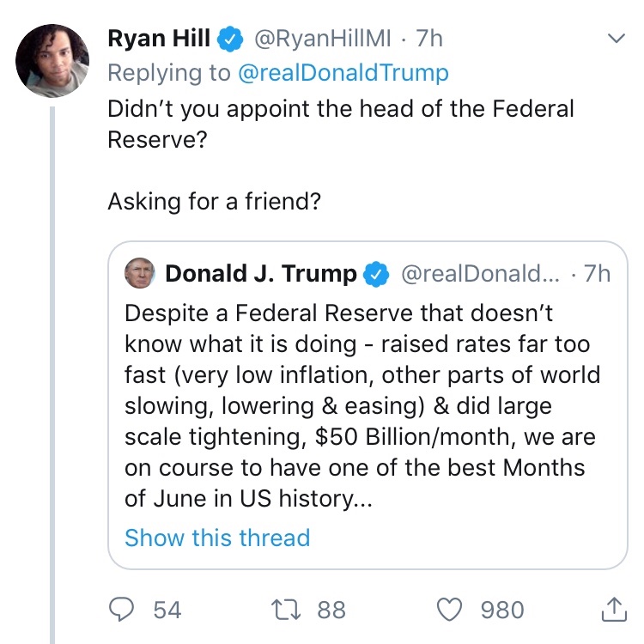Click the 88 retweets count
The height and width of the screenshot is (644, 644).
tap(331, 610)
